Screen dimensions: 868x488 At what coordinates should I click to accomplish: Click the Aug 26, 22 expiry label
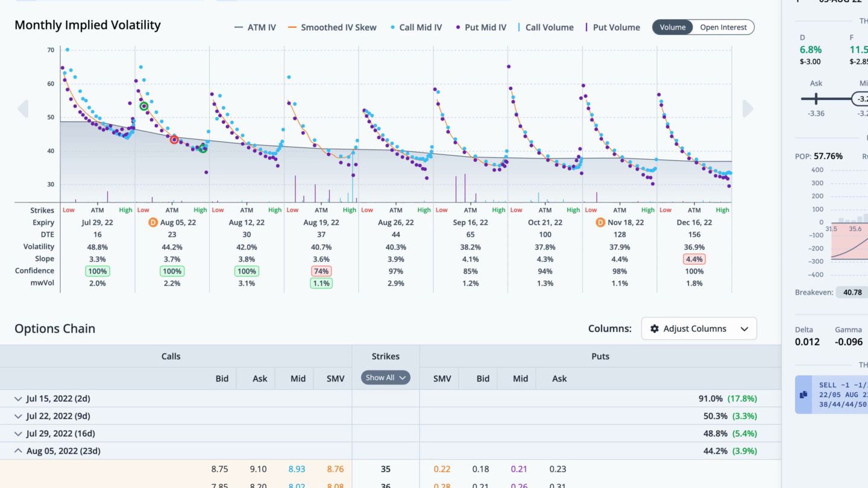point(396,222)
